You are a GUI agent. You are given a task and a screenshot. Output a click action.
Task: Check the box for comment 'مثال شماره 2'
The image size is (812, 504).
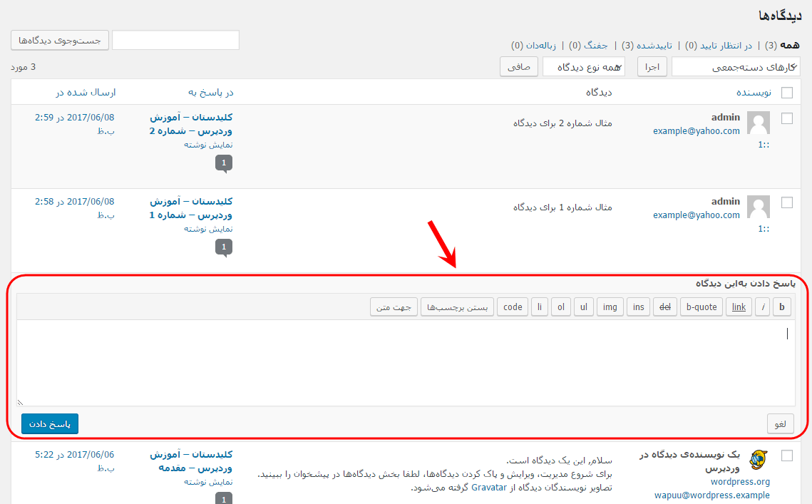(x=786, y=118)
